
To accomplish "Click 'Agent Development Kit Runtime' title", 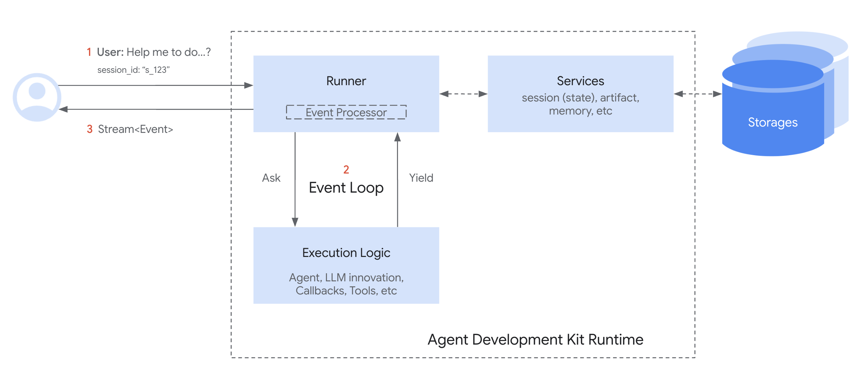I will click(x=535, y=340).
